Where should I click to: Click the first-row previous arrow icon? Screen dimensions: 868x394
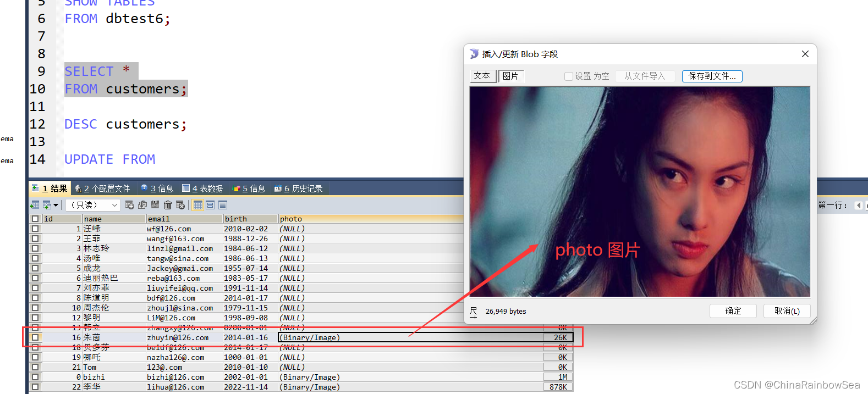858,205
